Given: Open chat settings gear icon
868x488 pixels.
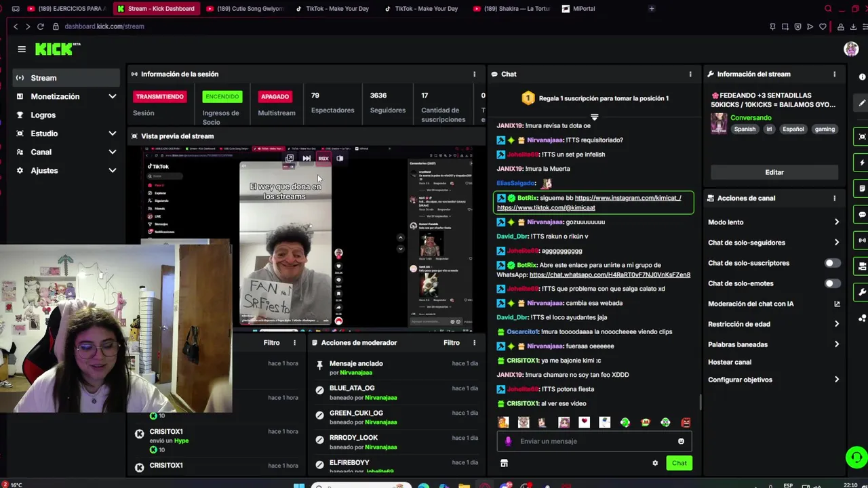Looking at the screenshot, I should click(x=655, y=463).
